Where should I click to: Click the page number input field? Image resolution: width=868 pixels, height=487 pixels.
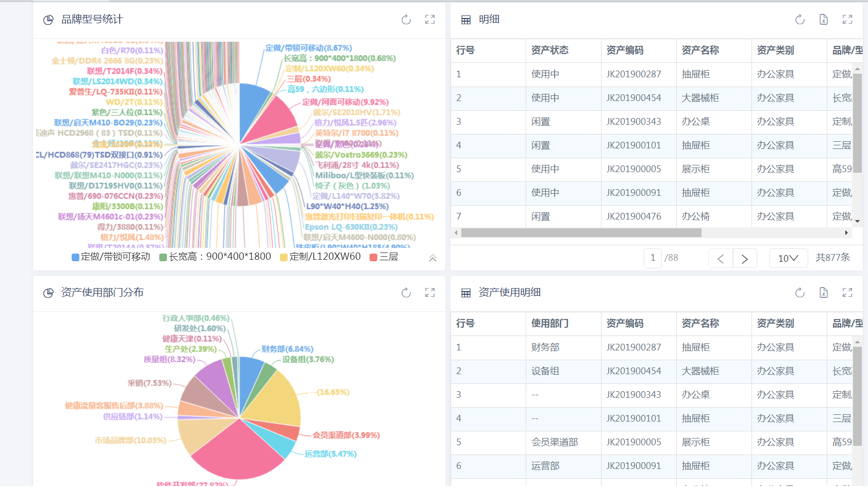653,258
